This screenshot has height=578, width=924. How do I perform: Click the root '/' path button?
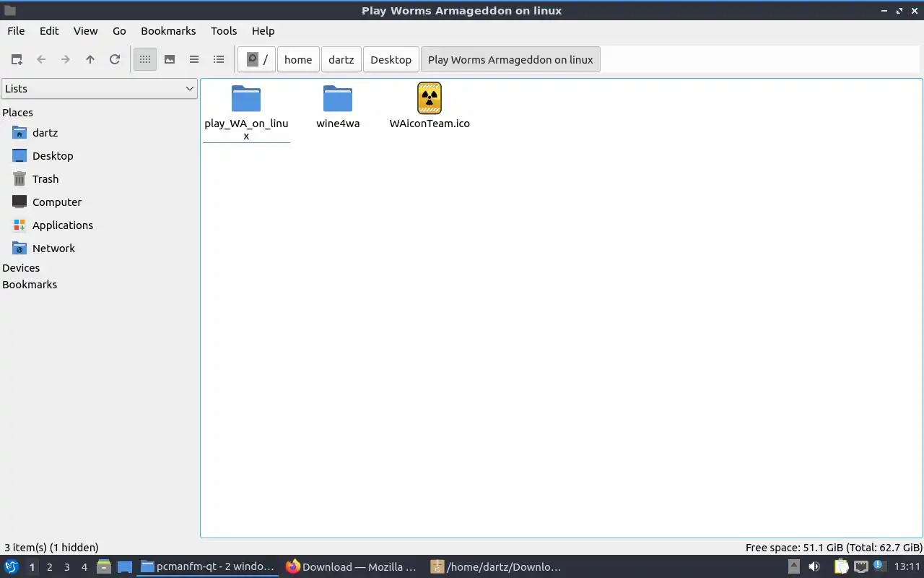257,59
